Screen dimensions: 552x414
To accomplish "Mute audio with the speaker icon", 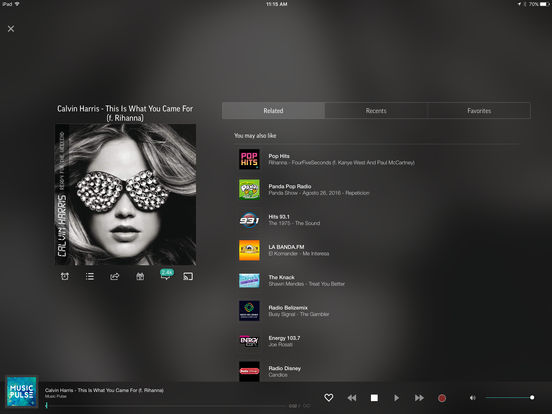I will tap(472, 398).
